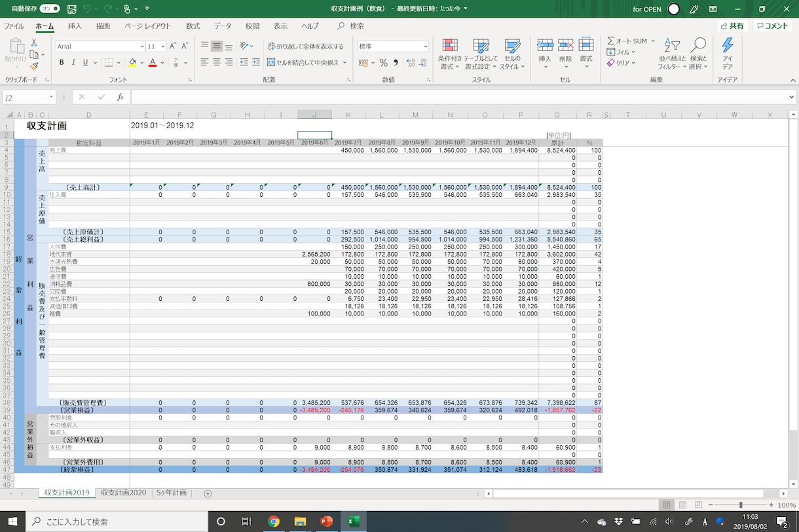Cut selection using the scissors icon

coord(34,43)
